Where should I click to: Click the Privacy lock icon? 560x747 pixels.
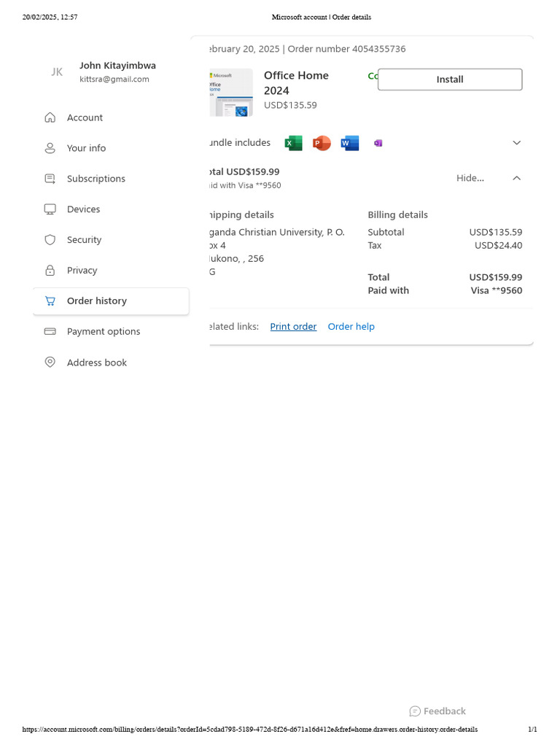click(50, 270)
